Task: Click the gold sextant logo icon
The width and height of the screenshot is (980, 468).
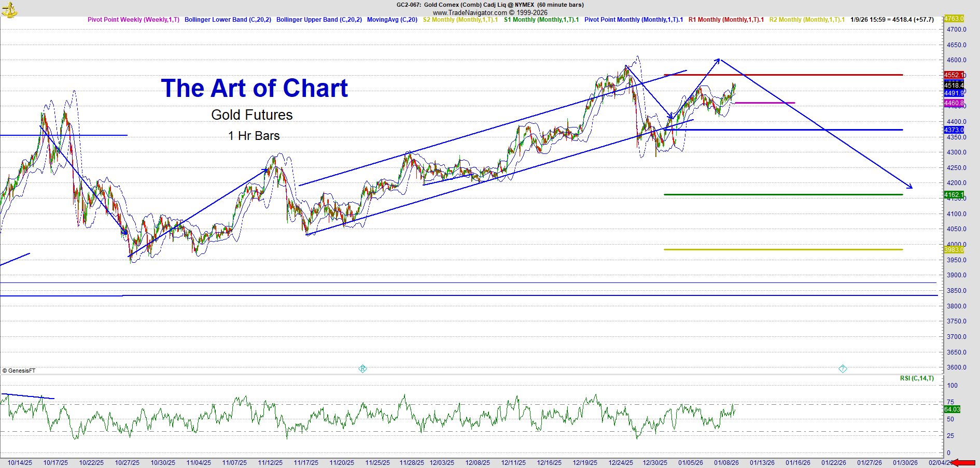Action: tap(10, 9)
